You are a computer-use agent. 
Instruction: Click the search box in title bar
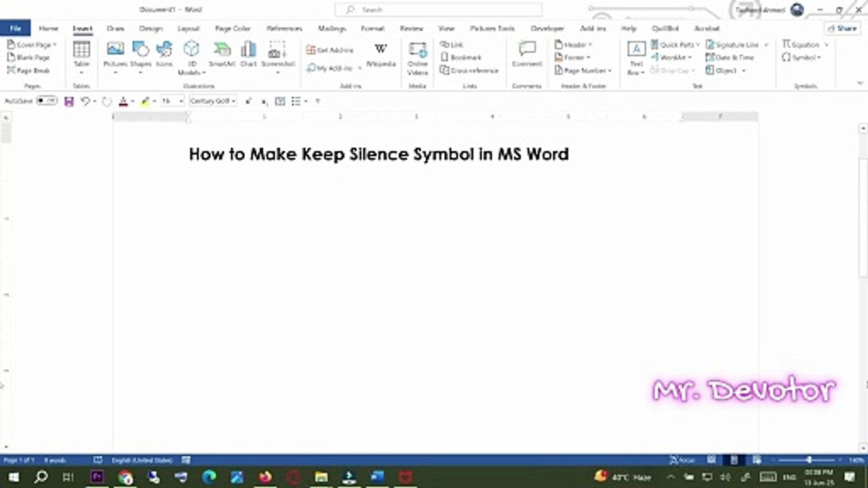pos(439,9)
